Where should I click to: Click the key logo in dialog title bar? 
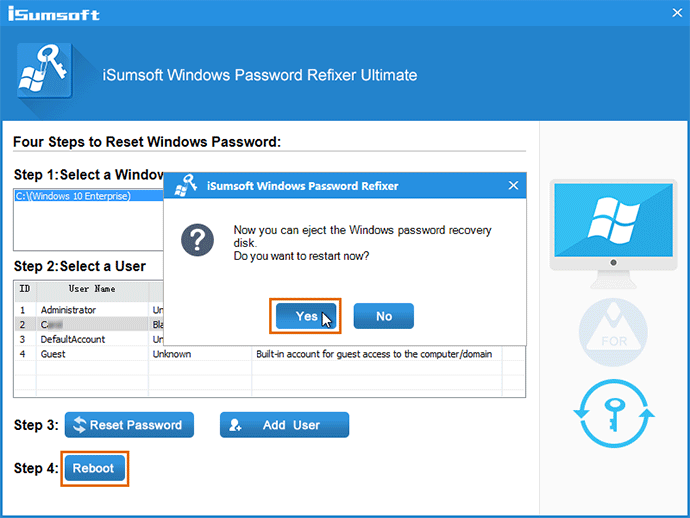(x=185, y=185)
